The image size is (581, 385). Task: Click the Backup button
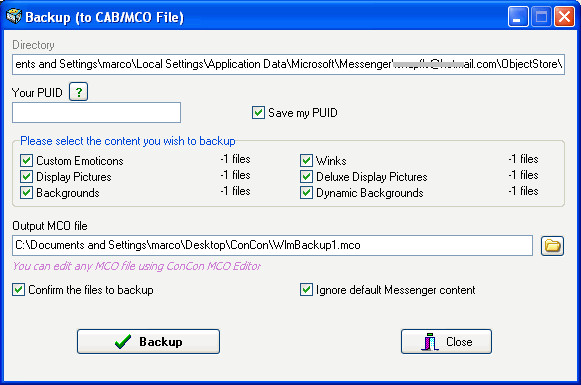click(148, 341)
